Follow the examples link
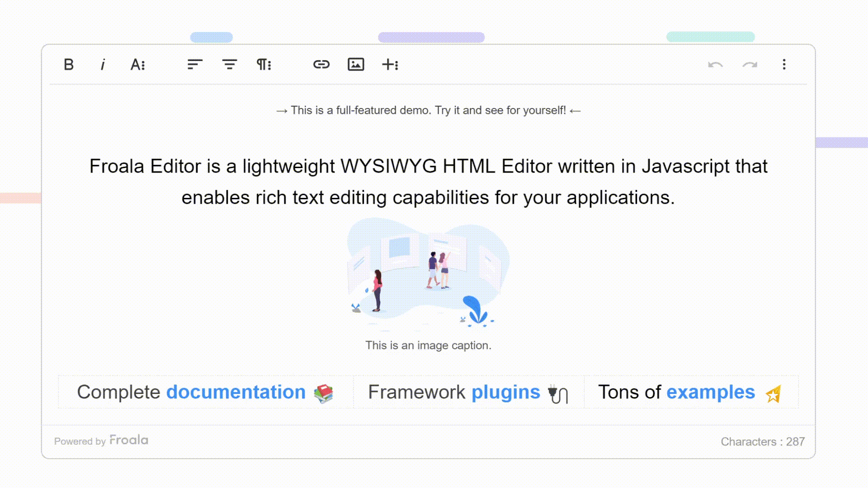The image size is (868, 488). click(x=710, y=392)
